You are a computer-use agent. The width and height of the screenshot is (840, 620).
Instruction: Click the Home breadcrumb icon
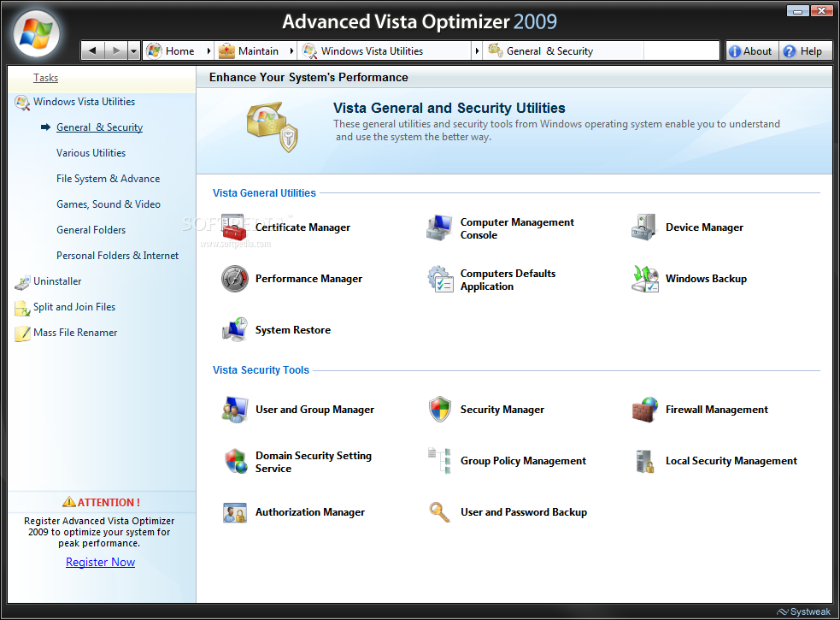tap(155, 51)
